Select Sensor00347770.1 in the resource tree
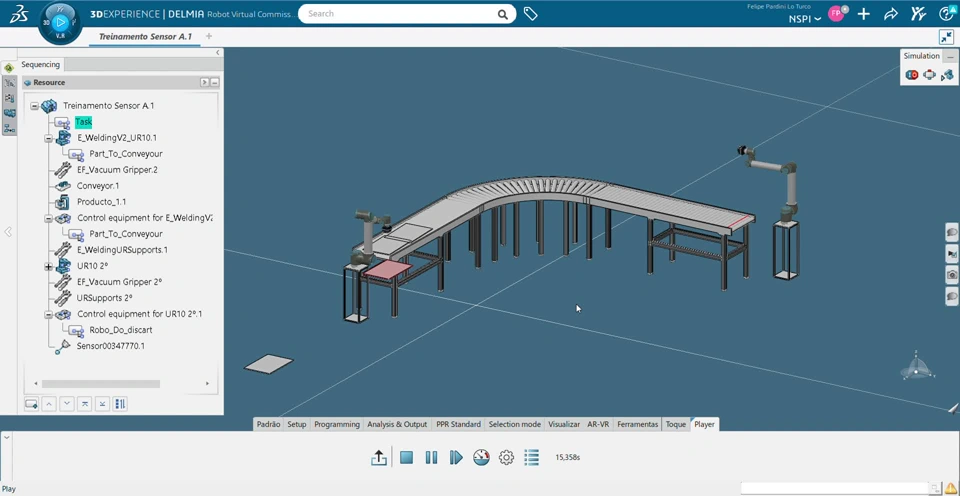The height and width of the screenshot is (496, 960). coord(110,346)
